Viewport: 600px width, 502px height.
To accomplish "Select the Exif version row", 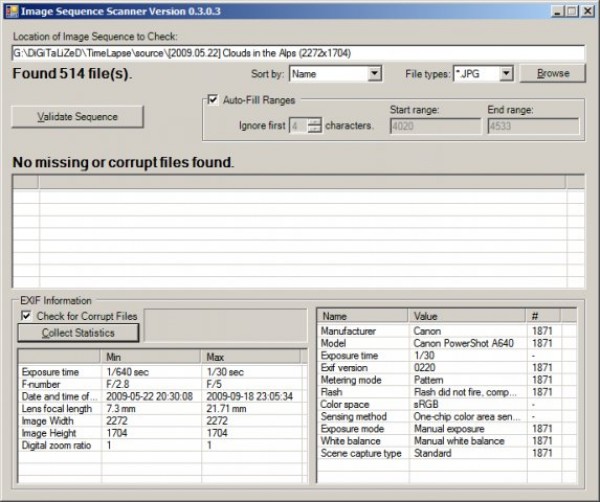I will point(447,368).
